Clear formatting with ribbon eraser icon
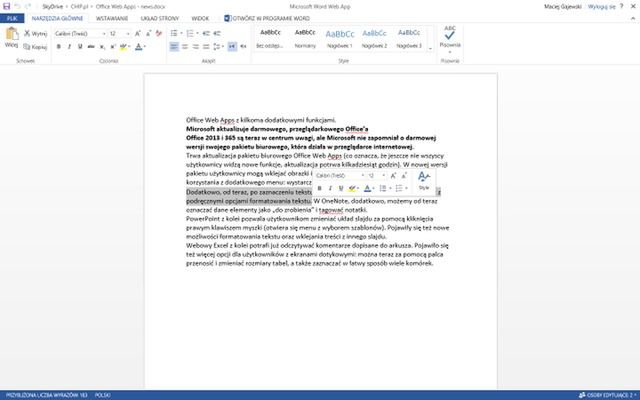 coord(159,33)
